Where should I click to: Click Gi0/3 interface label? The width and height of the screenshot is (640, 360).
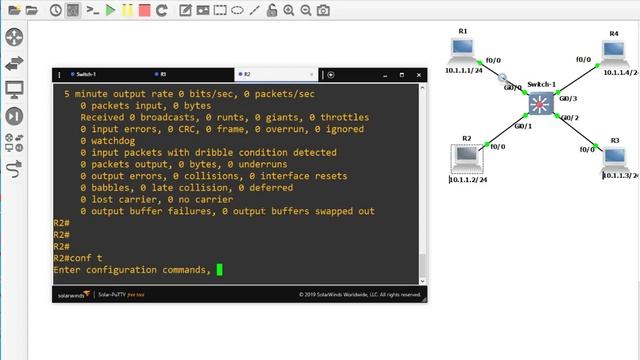pyautogui.click(x=568, y=98)
